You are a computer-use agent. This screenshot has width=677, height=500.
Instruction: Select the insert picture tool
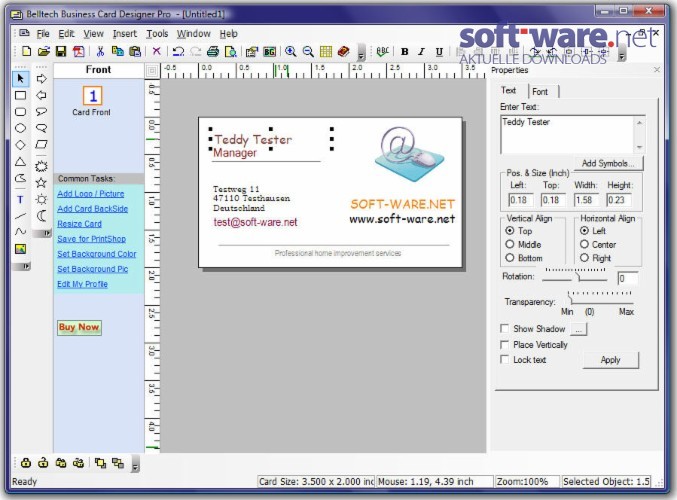(x=20, y=249)
